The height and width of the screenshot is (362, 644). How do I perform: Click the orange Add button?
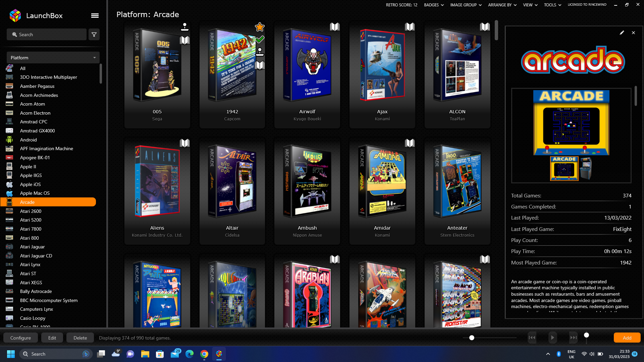[x=627, y=338]
